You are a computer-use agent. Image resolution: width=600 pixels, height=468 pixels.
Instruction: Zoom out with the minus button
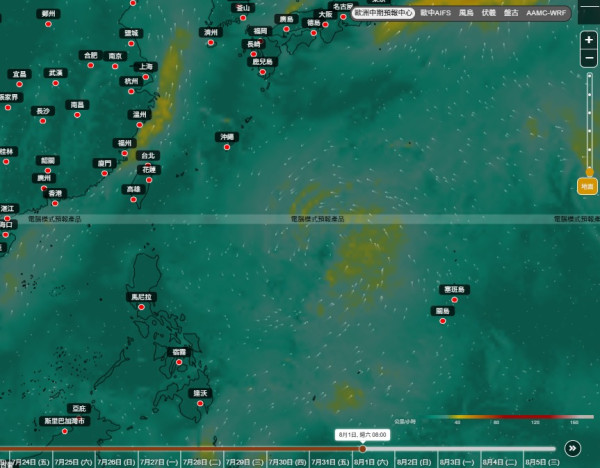(x=589, y=58)
